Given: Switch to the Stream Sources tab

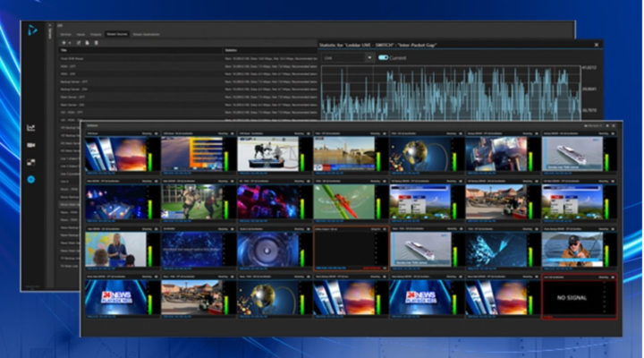Looking at the screenshot, I should click(x=117, y=34).
